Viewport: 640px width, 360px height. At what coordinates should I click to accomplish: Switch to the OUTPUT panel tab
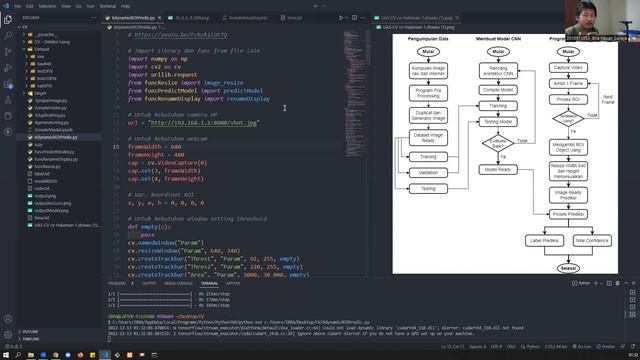[149, 283]
